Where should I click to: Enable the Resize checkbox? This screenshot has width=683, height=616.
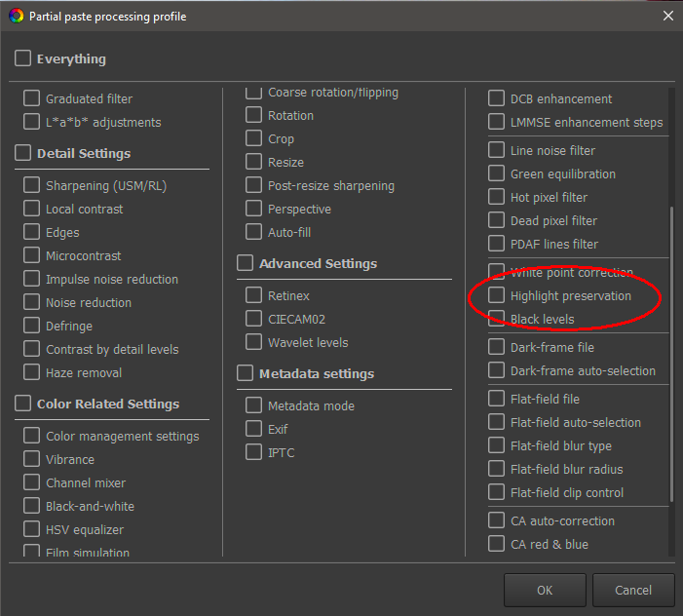tap(253, 162)
